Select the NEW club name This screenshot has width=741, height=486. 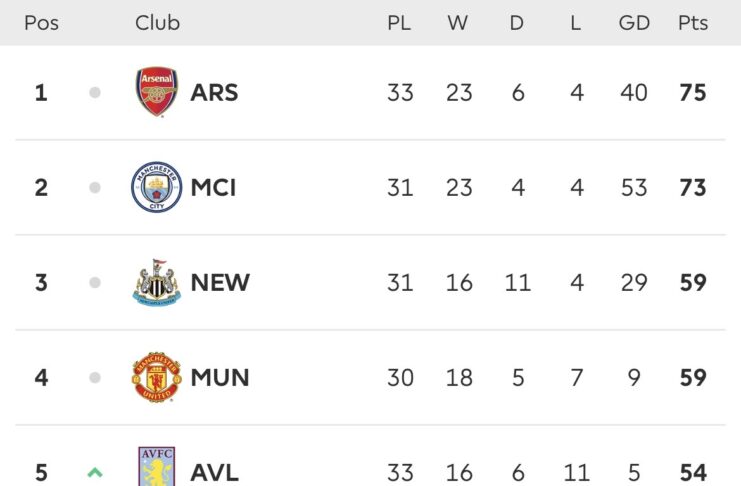click(x=220, y=283)
